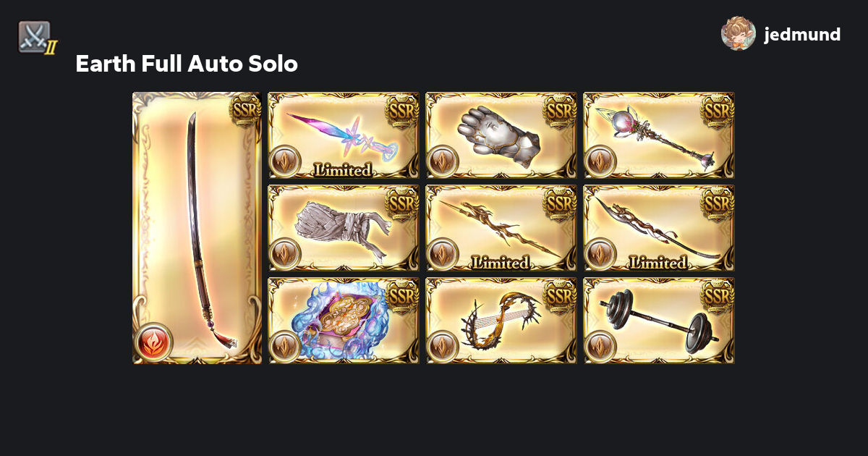This screenshot has width=868, height=456.
Task: Select the pink orb staff weapon
Action: (x=659, y=135)
